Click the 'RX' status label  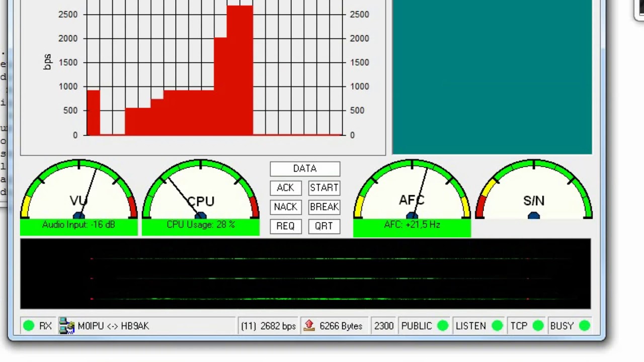45,326
